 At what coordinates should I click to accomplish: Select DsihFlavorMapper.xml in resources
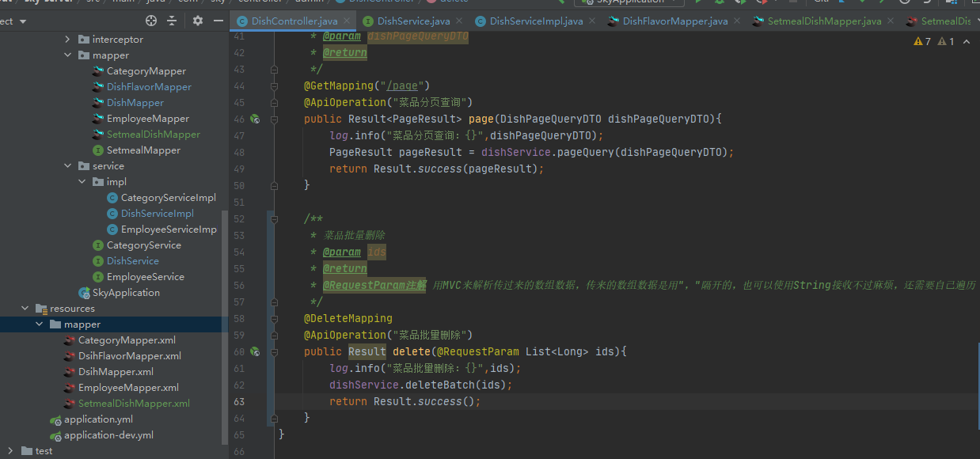coord(130,356)
